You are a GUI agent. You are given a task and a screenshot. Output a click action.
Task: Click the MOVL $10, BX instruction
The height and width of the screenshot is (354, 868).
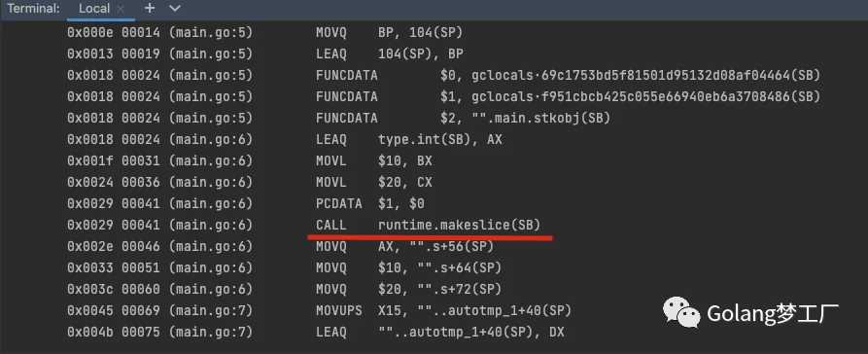373,161
